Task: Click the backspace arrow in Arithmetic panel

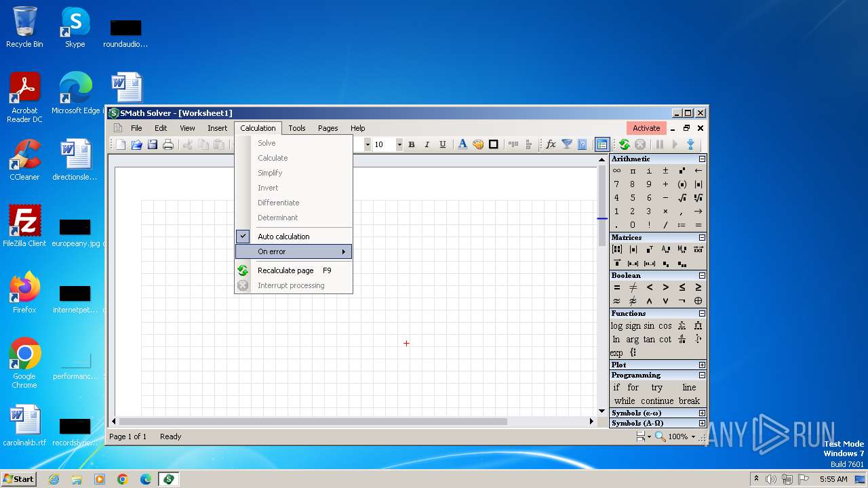Action: 698,171
